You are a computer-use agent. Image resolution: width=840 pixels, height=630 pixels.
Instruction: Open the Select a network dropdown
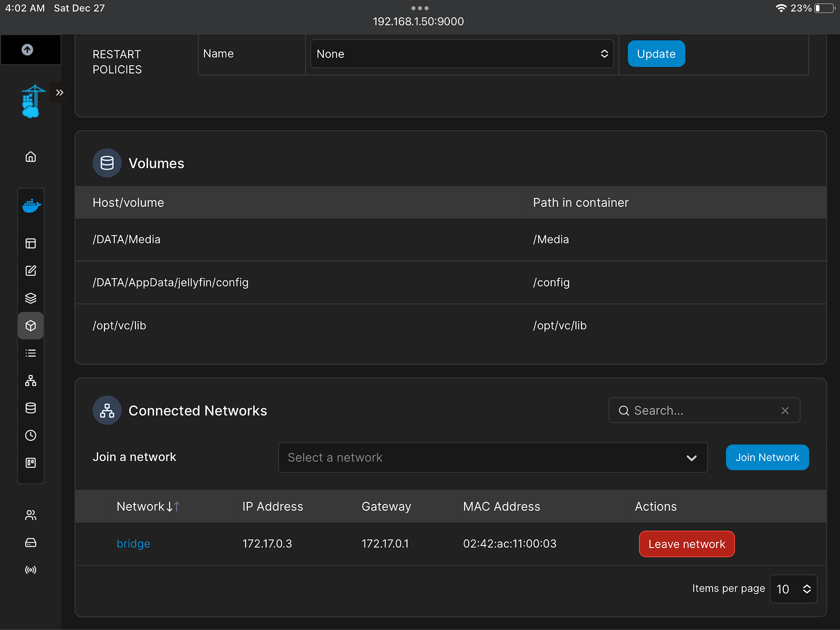(492, 457)
